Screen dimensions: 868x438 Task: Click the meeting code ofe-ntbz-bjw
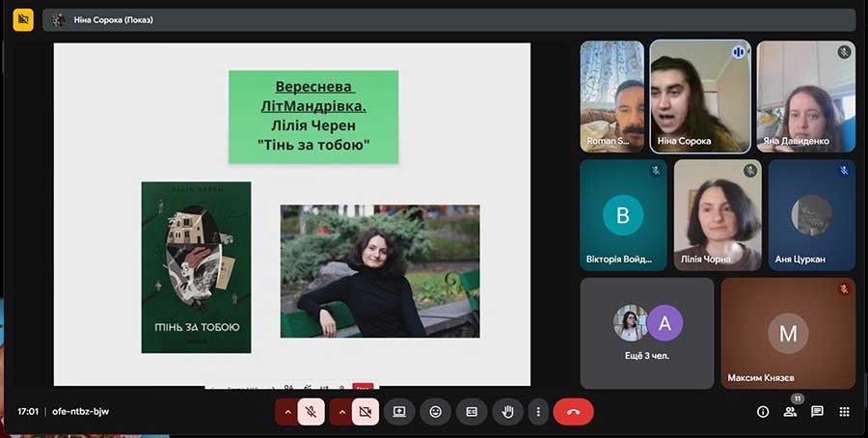80,412
